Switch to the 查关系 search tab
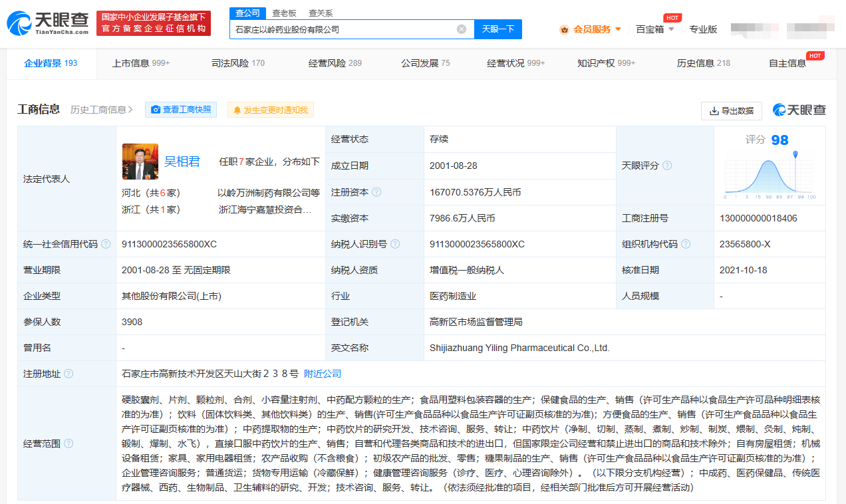Viewport: 846px width, 504px height. click(x=321, y=13)
